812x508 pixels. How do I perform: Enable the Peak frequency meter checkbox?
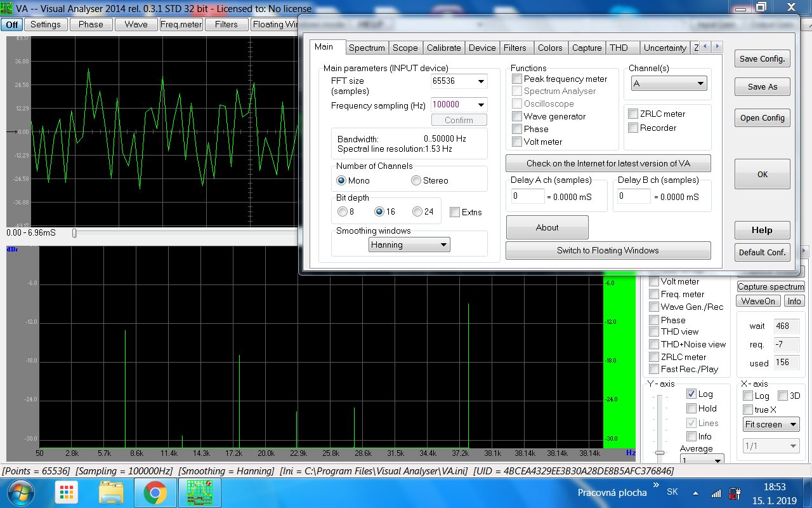click(x=518, y=79)
